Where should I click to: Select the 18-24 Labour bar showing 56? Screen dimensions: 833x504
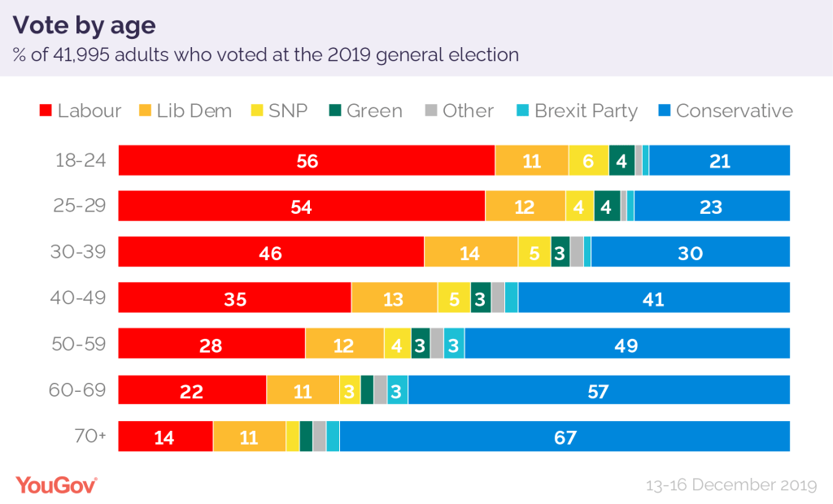[x=307, y=161]
